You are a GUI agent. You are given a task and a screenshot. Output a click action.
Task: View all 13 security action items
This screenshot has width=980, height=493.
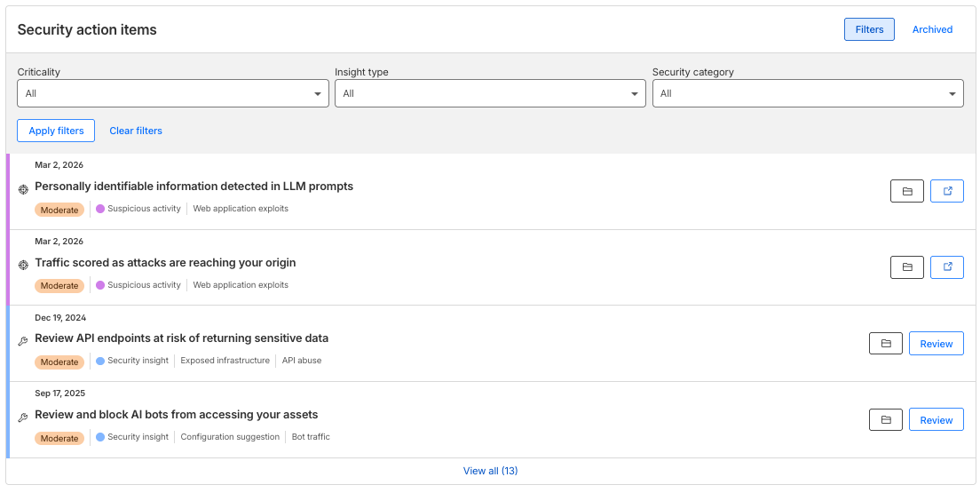click(490, 471)
